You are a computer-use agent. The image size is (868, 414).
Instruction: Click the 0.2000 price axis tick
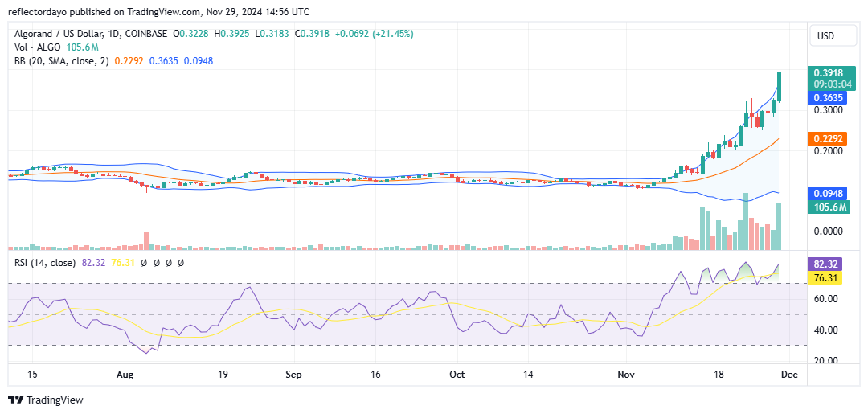828,150
